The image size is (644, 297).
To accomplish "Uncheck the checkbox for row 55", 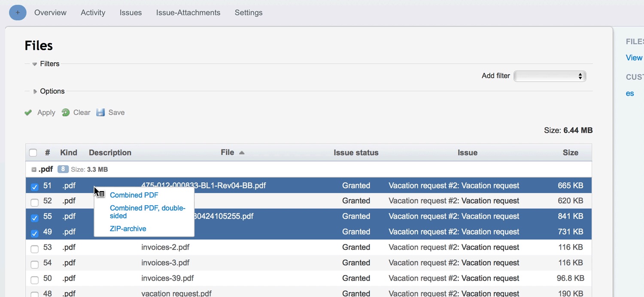I will (35, 218).
